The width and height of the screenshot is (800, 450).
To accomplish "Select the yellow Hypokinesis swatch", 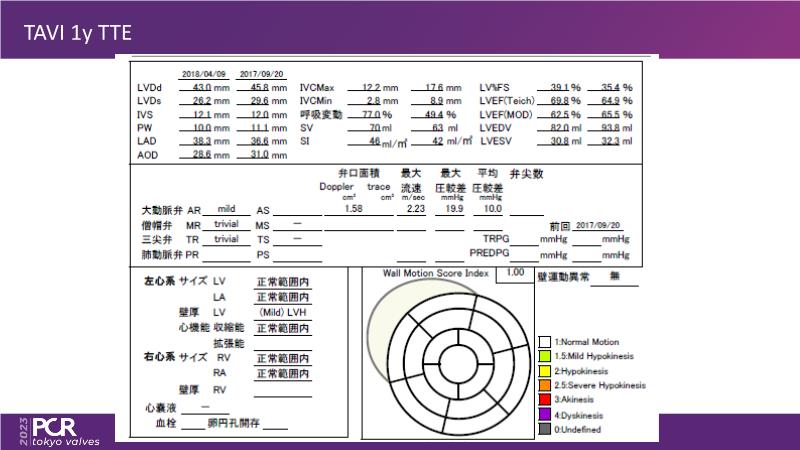I will (545, 370).
